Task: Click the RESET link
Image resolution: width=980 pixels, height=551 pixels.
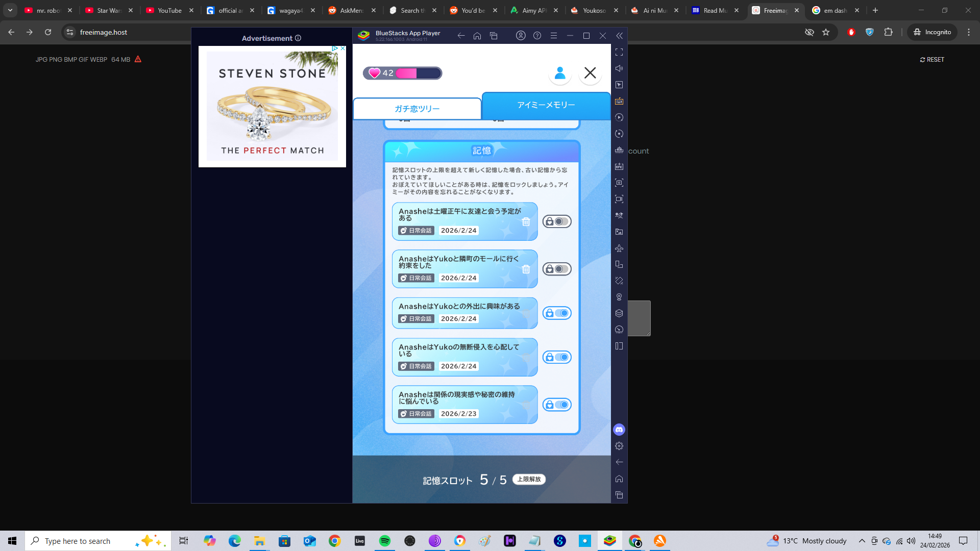Action: click(932, 60)
